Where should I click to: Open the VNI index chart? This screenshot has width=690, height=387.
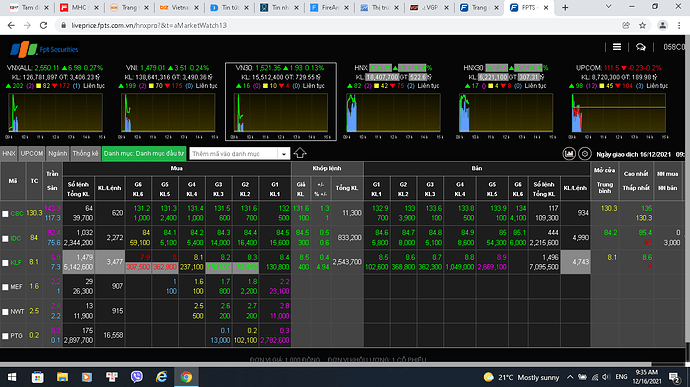point(168,113)
